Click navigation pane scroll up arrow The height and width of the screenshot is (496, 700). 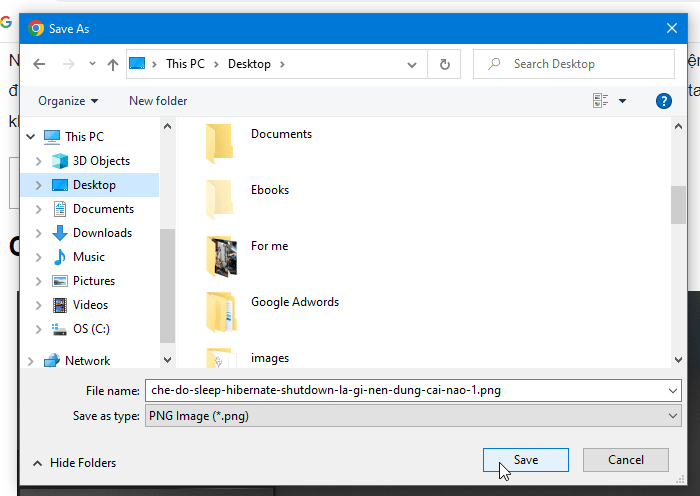click(x=167, y=126)
